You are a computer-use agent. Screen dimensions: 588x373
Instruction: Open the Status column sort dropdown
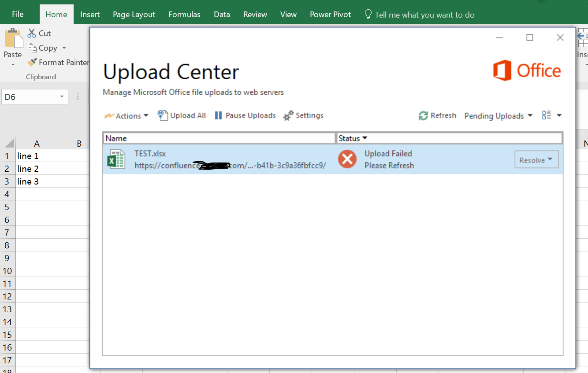point(365,138)
